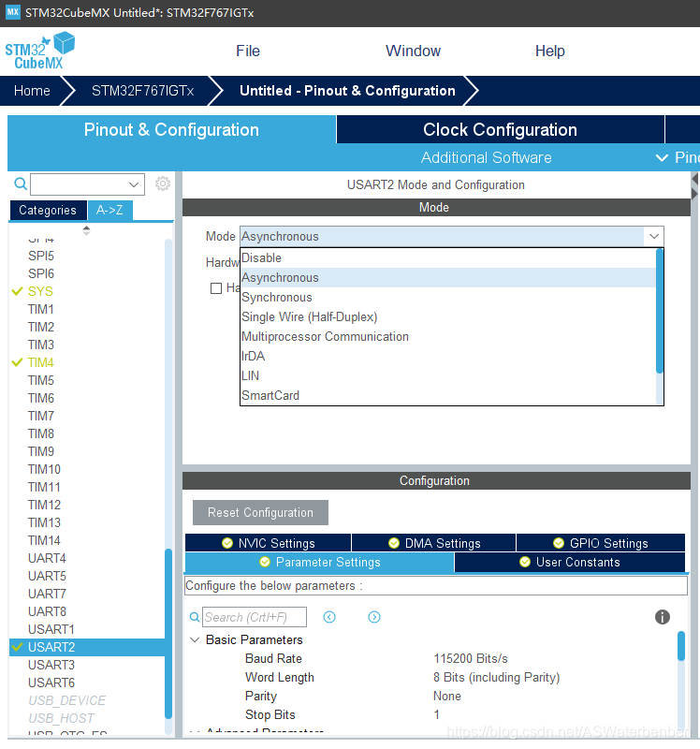Click the parameter search magnifier icon
The height and width of the screenshot is (749, 700).
click(x=195, y=617)
